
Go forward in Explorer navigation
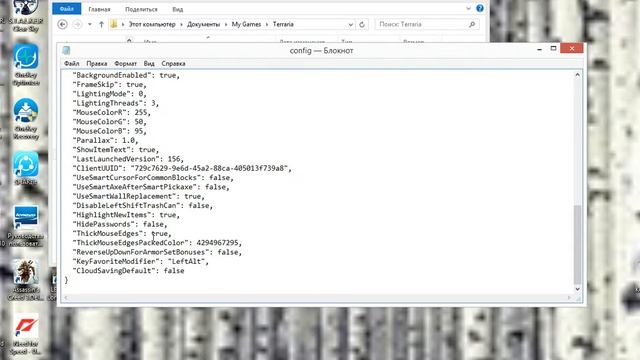click(77, 24)
